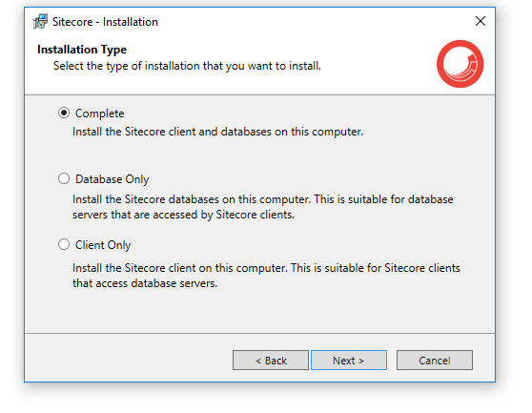532x413 pixels.
Task: Click the "Client Only" option label
Action: click(103, 245)
